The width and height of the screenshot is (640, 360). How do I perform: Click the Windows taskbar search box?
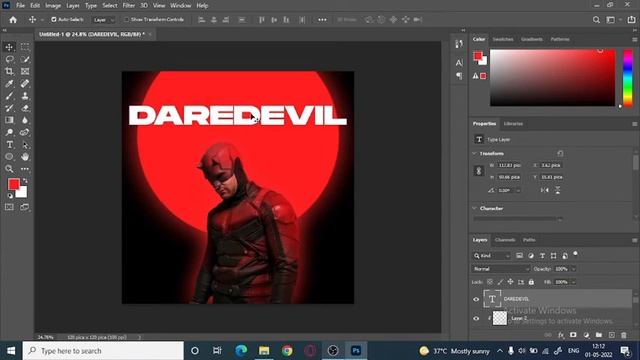tap(103, 351)
